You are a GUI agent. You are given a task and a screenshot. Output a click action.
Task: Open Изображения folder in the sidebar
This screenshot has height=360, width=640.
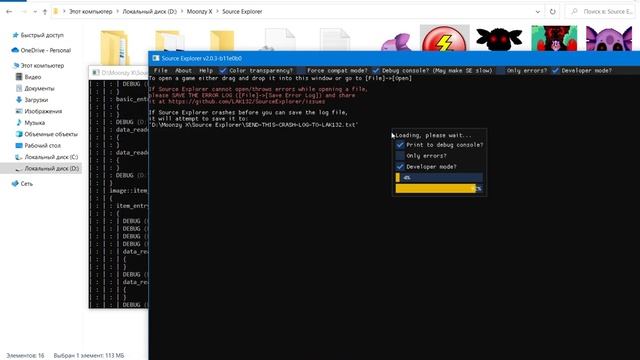click(x=43, y=111)
